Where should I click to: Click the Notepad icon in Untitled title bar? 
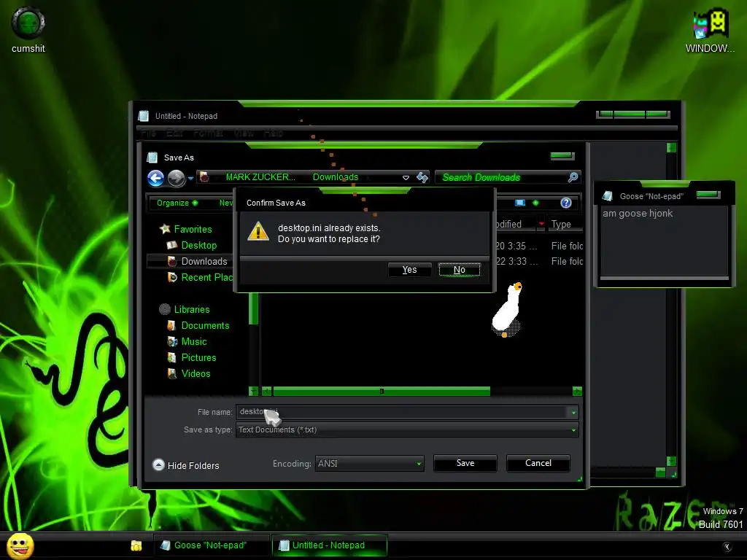(144, 116)
